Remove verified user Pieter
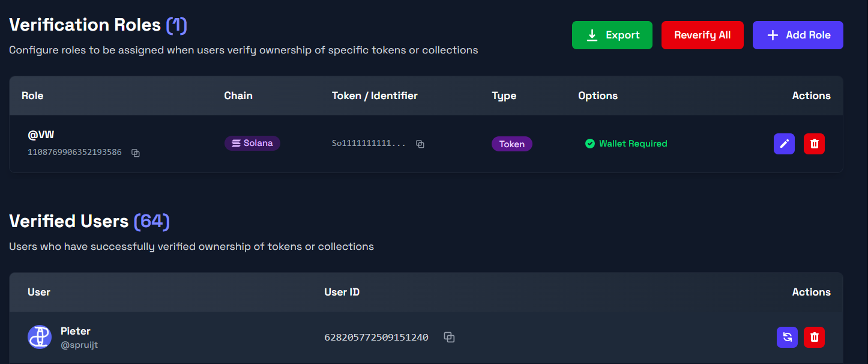 click(814, 337)
